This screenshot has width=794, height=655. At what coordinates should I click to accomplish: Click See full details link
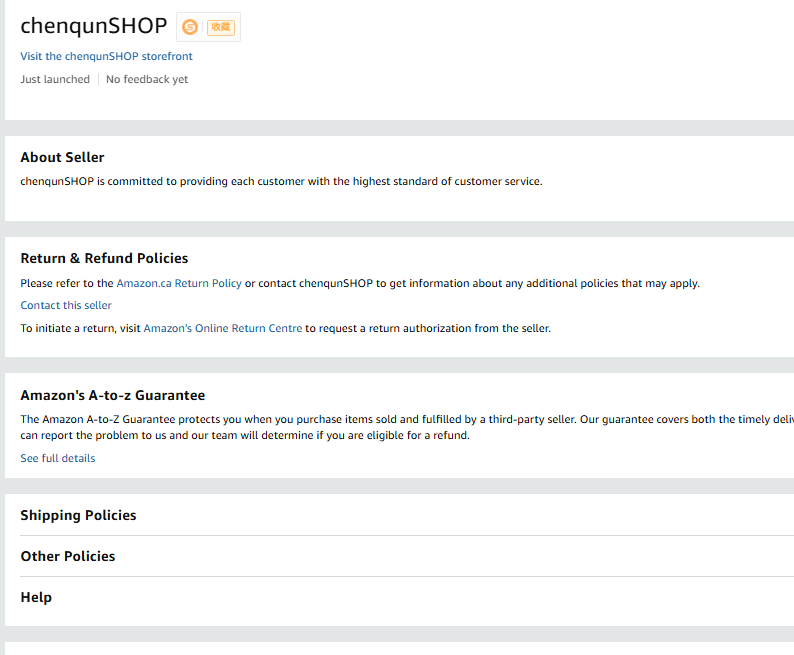[x=58, y=458]
